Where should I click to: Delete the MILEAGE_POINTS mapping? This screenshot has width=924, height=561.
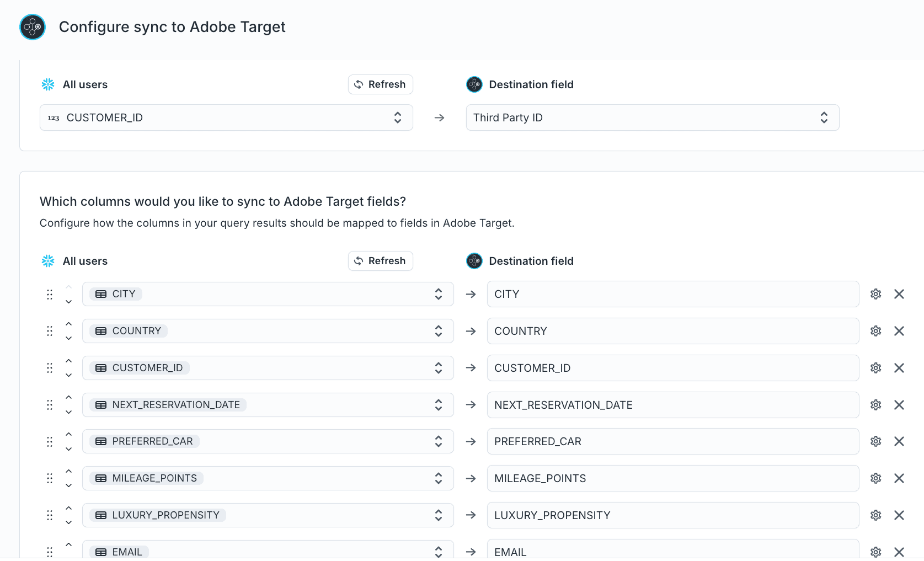pos(899,478)
